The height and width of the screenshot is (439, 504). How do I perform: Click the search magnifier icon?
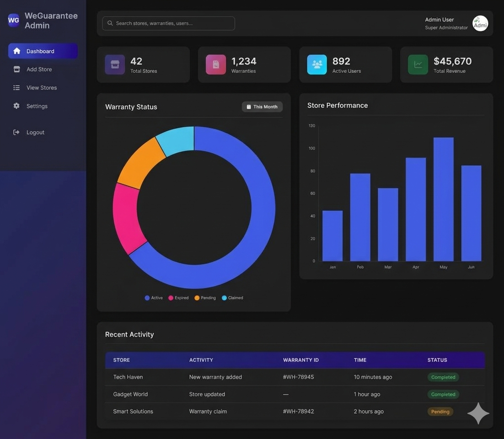(110, 23)
